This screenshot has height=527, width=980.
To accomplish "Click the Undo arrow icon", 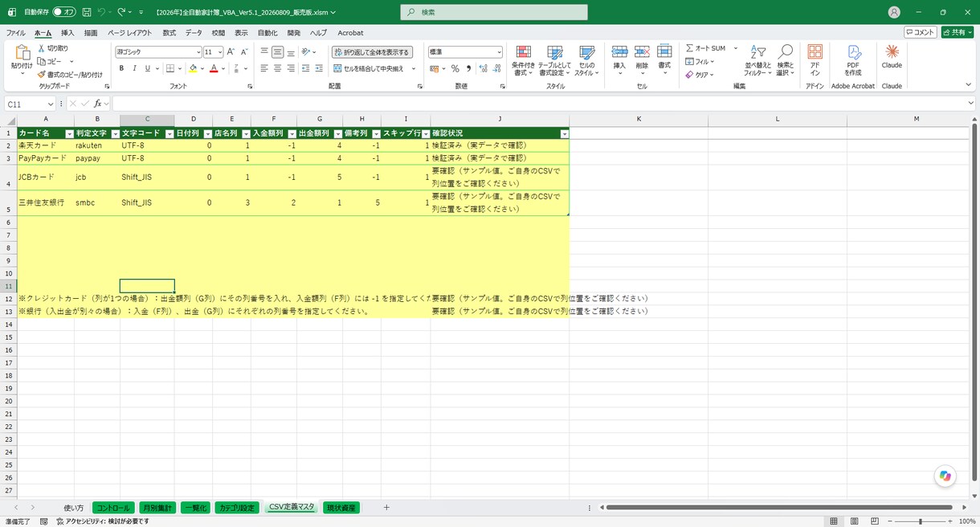I will [102, 12].
